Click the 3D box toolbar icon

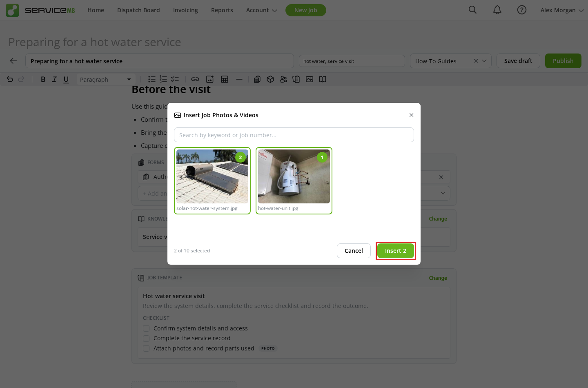point(270,79)
